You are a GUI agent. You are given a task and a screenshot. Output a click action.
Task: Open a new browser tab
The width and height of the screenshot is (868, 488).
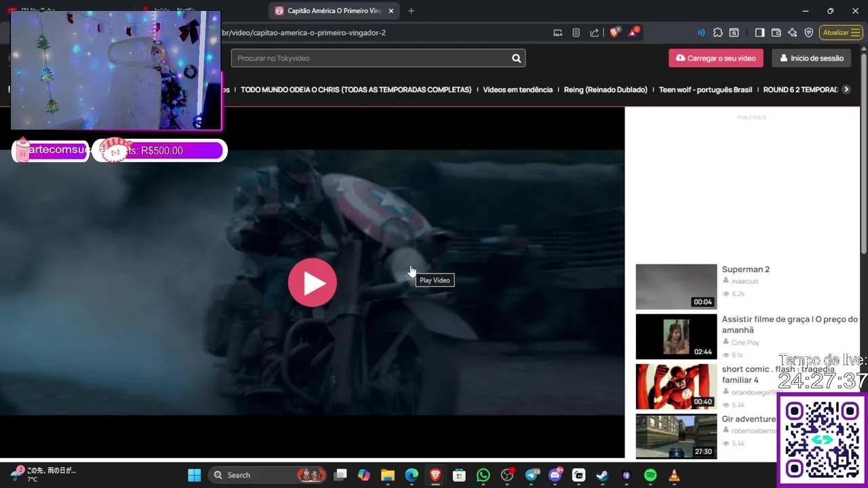click(x=411, y=11)
